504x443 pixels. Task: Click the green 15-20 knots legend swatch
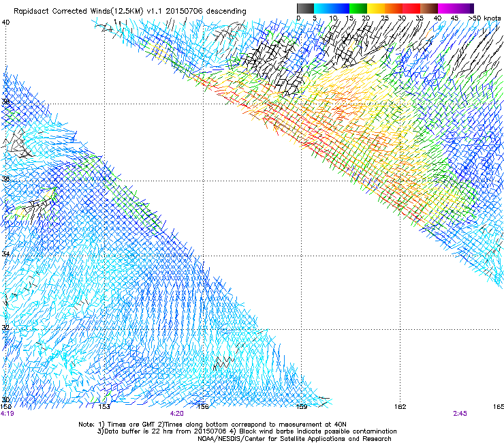(358, 8)
